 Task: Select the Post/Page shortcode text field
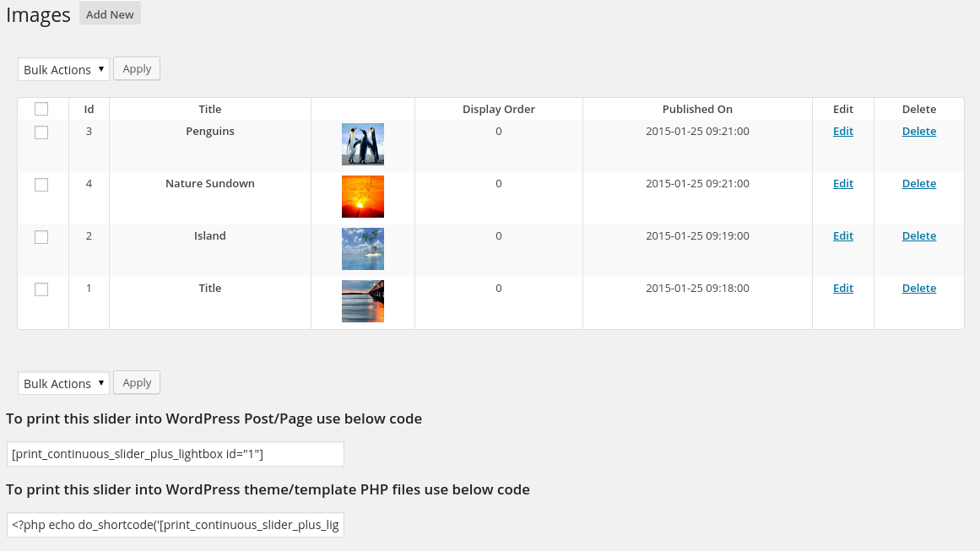(175, 453)
